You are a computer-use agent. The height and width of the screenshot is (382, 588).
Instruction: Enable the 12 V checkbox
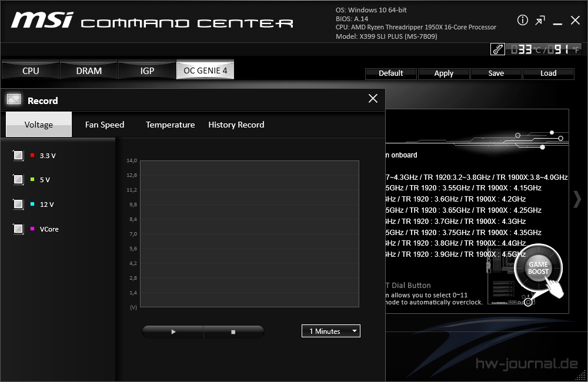[x=18, y=205]
